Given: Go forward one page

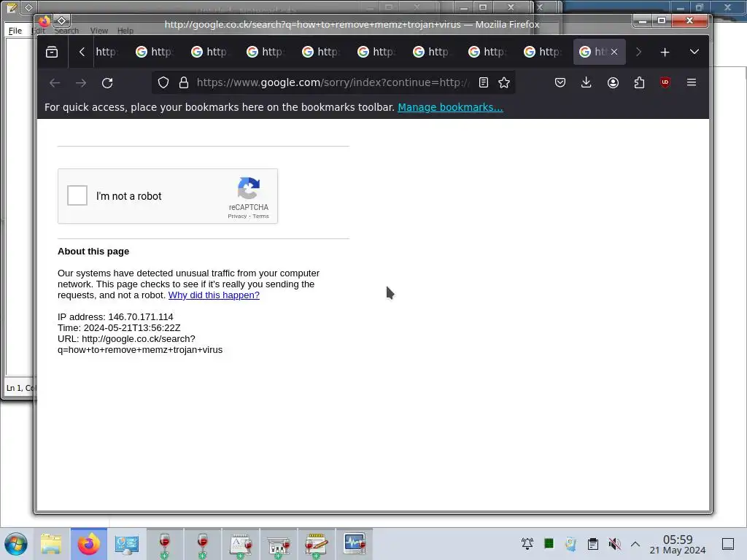Looking at the screenshot, I should tap(81, 83).
